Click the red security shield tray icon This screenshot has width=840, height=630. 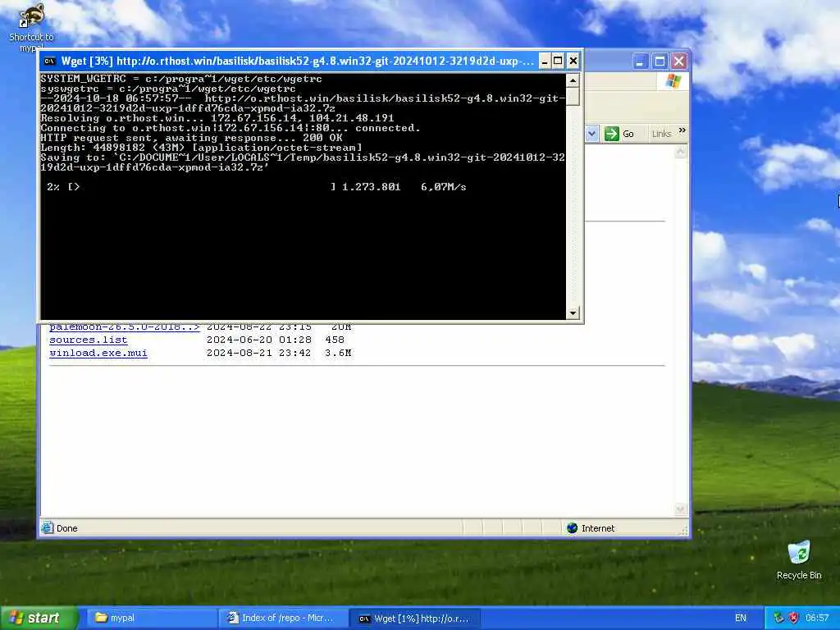(x=794, y=618)
